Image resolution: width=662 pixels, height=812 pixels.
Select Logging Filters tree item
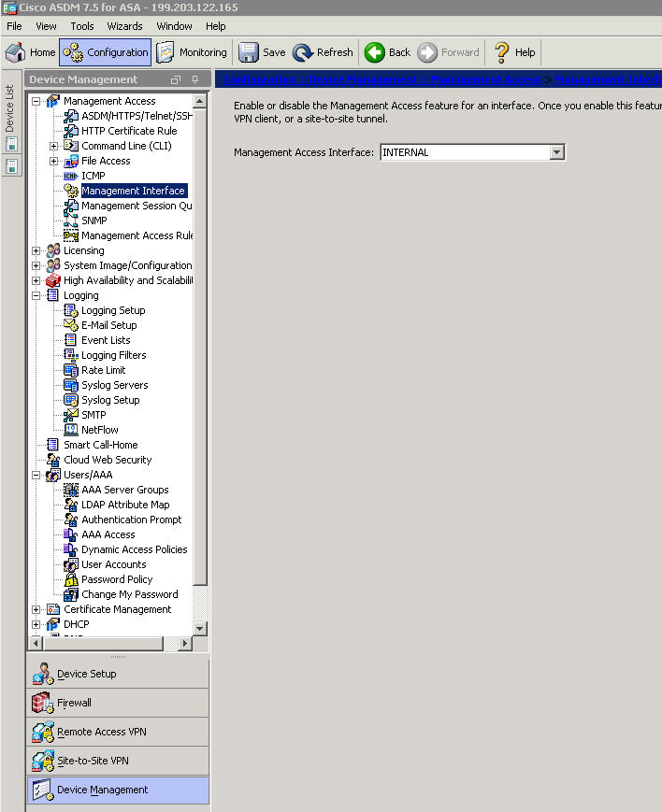pyautogui.click(x=113, y=355)
